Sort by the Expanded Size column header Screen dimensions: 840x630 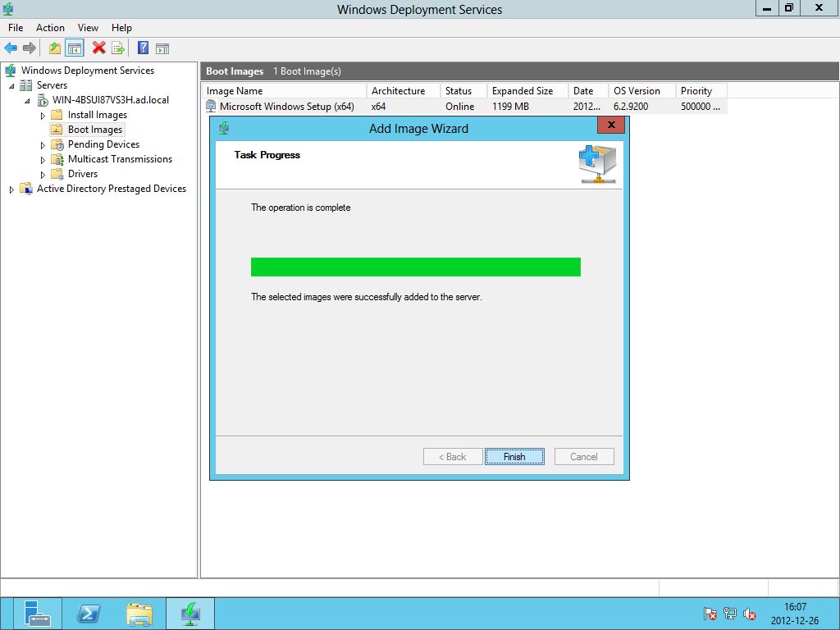pos(527,90)
